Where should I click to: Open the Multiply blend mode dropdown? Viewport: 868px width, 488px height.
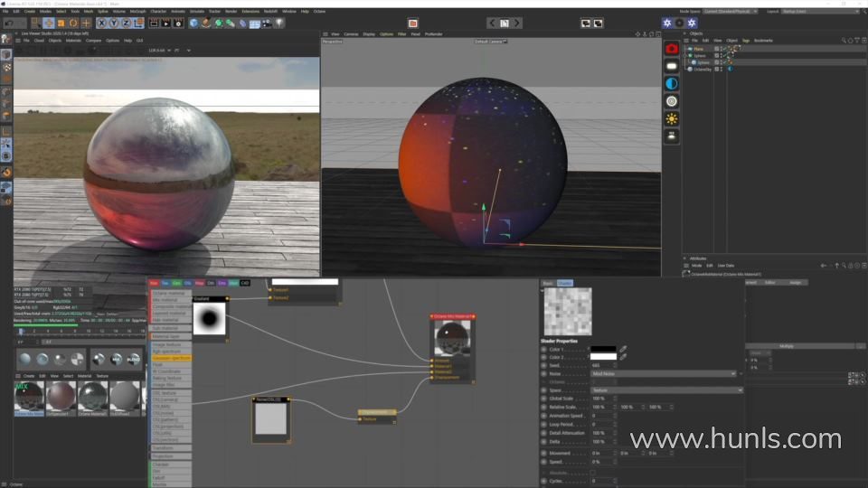785,346
